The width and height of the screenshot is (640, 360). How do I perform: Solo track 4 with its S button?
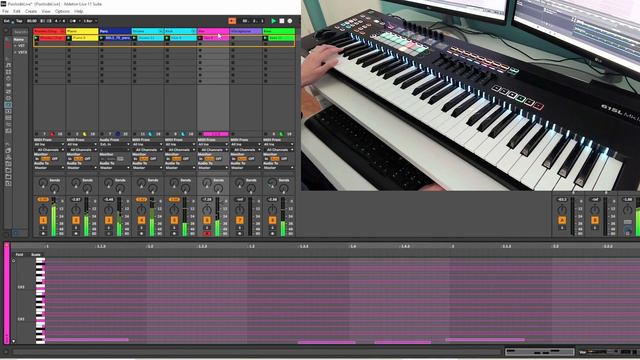tap(141, 228)
